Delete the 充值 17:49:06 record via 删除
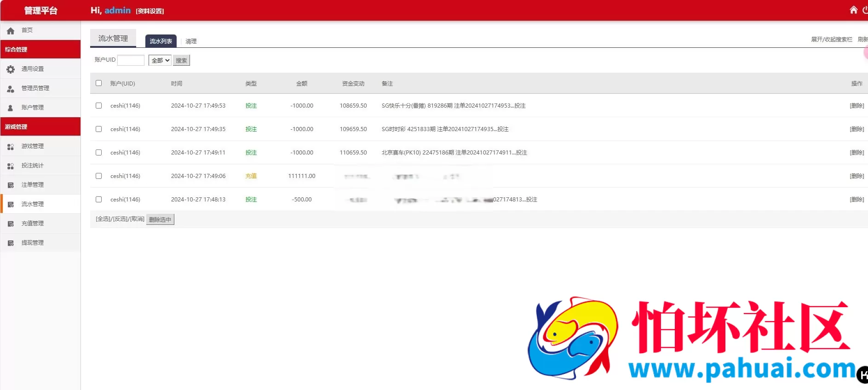868x390 pixels. tap(857, 176)
